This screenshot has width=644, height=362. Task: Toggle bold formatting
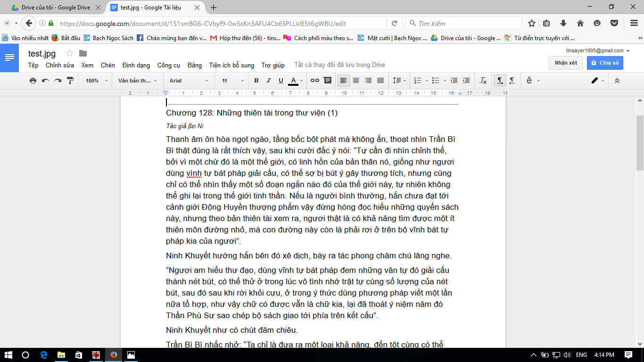coord(256,81)
